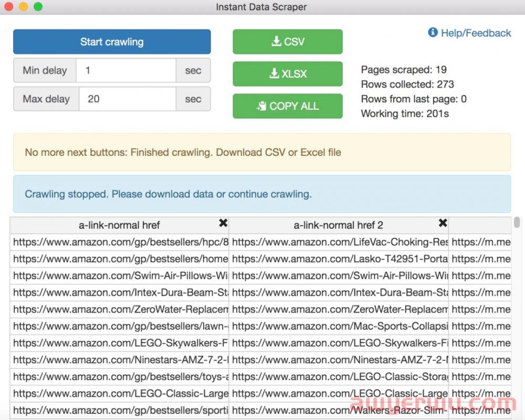Copy all scraped rows with COPY ALL
Screen dimensions: 525x420
288,106
